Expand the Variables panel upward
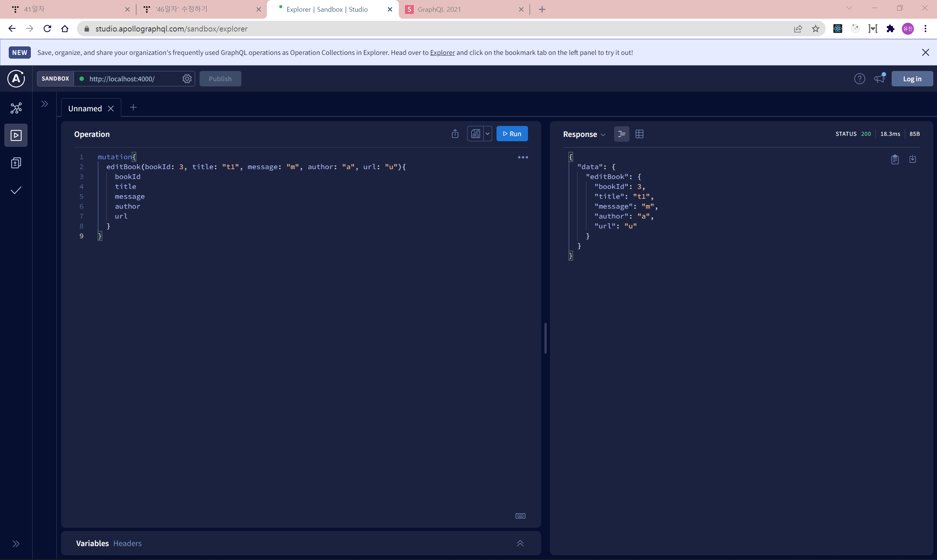 coord(520,543)
